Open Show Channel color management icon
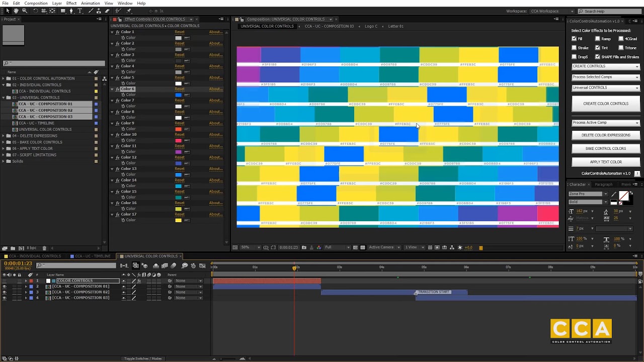 pyautogui.click(x=318, y=247)
